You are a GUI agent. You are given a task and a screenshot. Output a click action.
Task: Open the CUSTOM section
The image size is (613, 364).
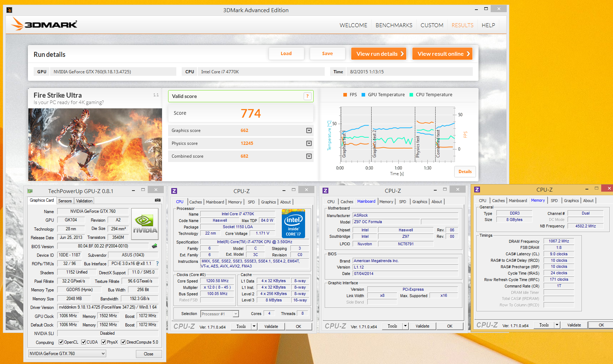(x=432, y=25)
